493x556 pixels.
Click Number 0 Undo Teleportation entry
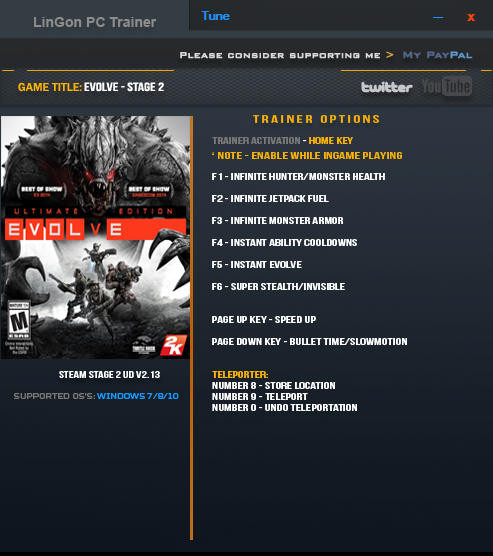pos(284,407)
